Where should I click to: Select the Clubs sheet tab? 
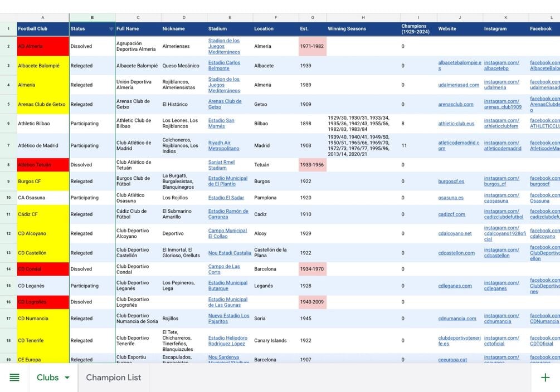47,378
